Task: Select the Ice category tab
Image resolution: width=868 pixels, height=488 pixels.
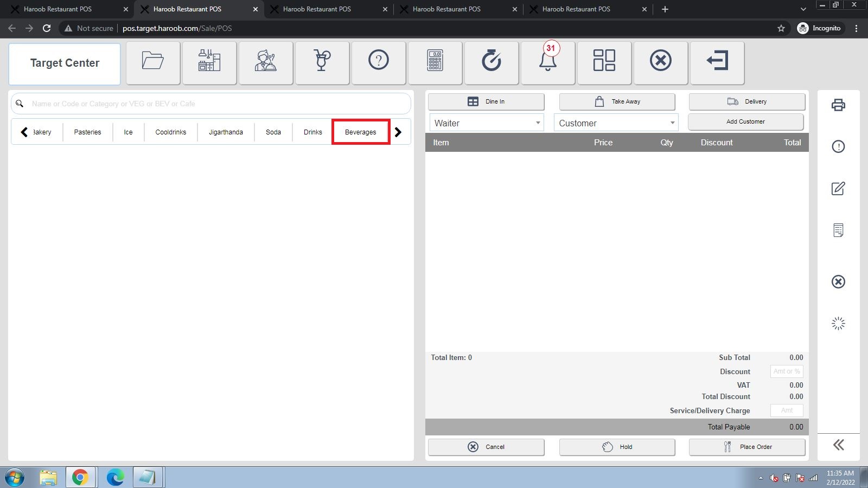Action: click(x=128, y=132)
